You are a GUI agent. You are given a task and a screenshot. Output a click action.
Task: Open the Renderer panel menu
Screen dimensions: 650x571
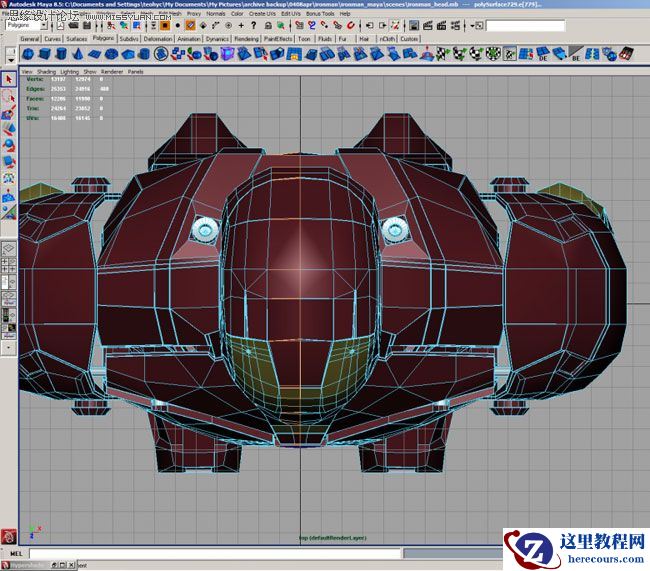tap(113, 72)
